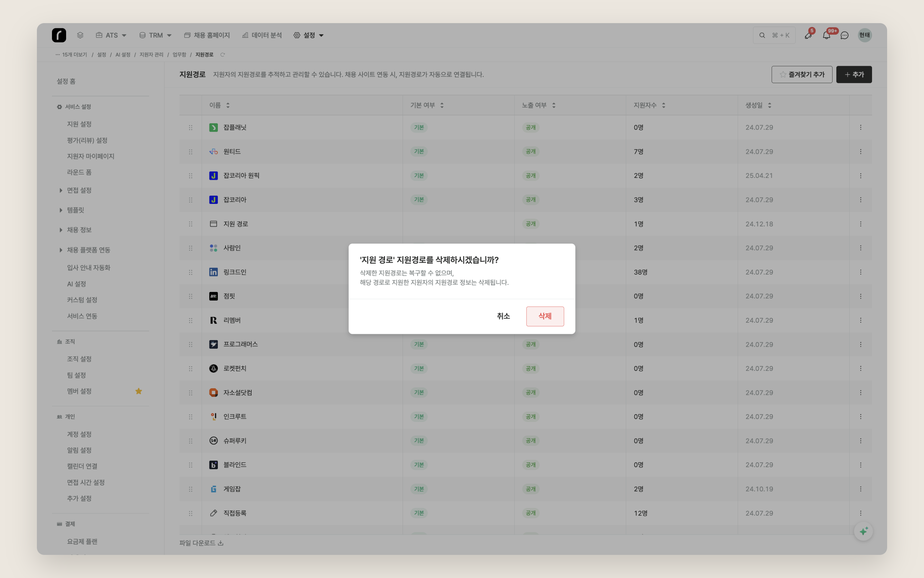924x578 pixels.
Task: Open 설정 홈 in sidebar
Action: pyautogui.click(x=66, y=81)
